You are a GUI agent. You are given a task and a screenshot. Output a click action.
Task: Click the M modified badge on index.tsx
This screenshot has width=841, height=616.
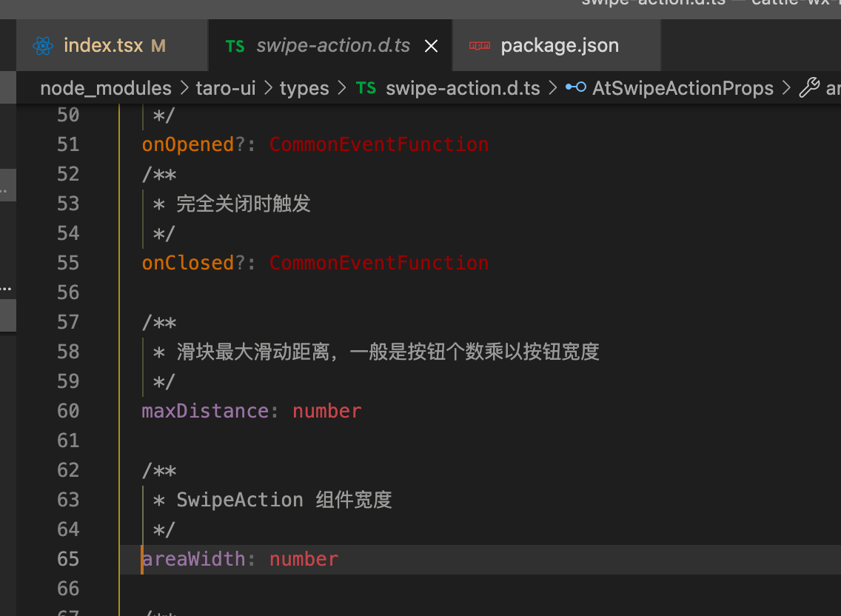158,46
